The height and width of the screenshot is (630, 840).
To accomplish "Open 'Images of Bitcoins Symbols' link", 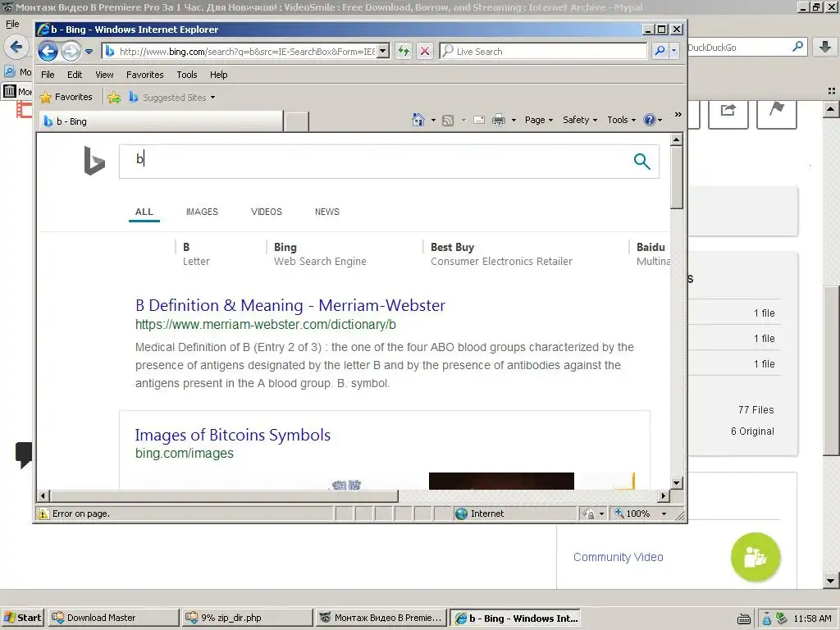I will pos(232,435).
